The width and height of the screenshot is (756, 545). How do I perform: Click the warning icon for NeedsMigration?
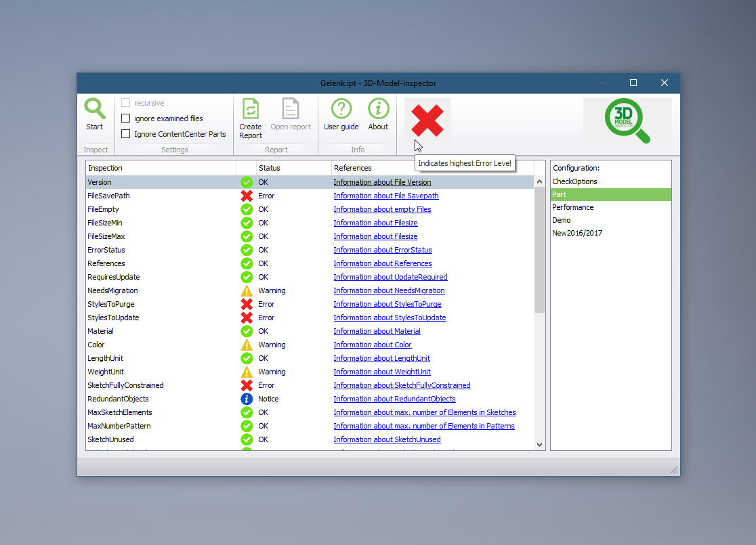(247, 290)
